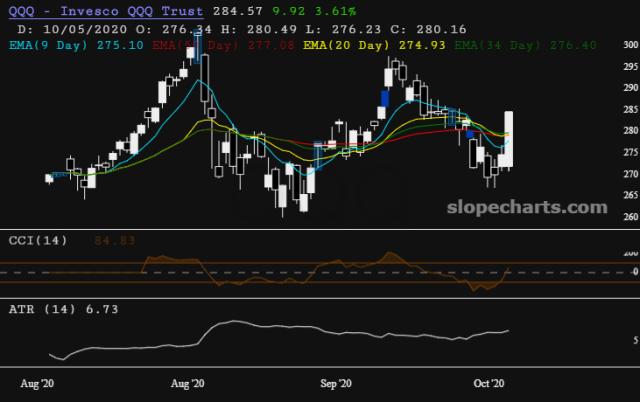
Task: Click the end of the ATR line
Action: tap(508, 331)
